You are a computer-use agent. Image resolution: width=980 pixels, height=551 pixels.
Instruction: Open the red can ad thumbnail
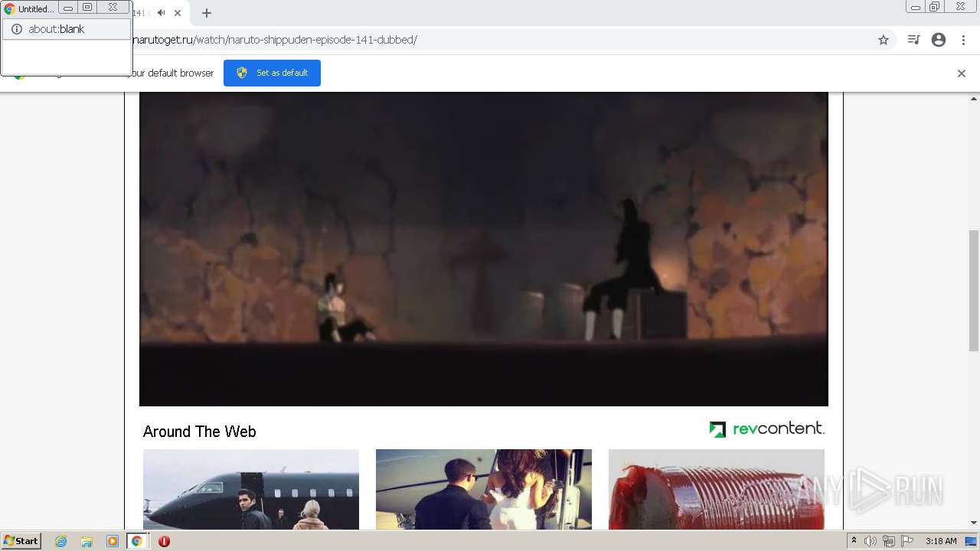click(717, 489)
